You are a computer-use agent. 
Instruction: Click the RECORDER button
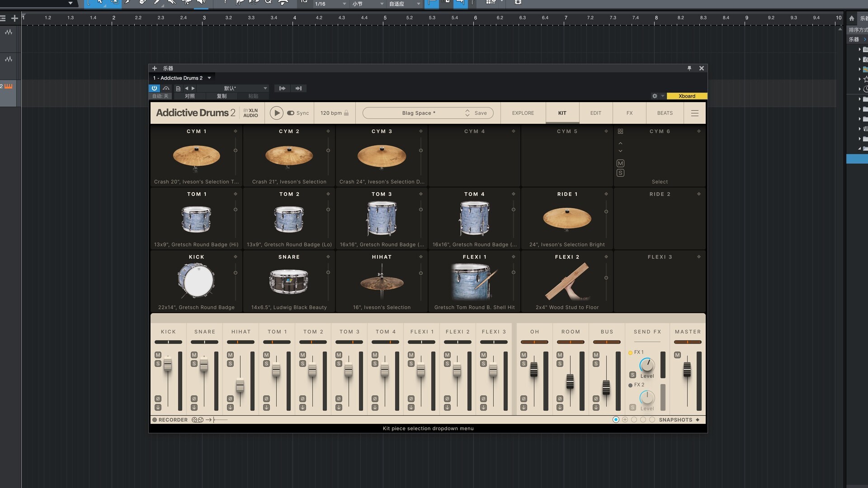(170, 420)
